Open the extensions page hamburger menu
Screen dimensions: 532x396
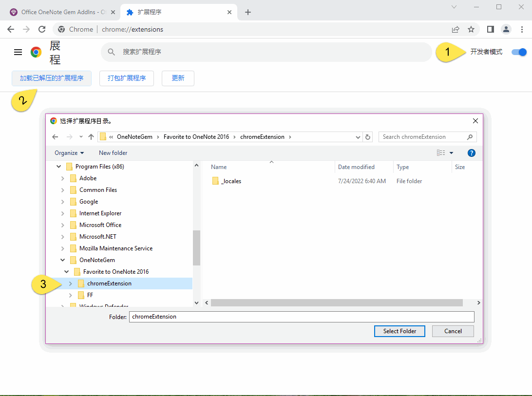click(18, 52)
